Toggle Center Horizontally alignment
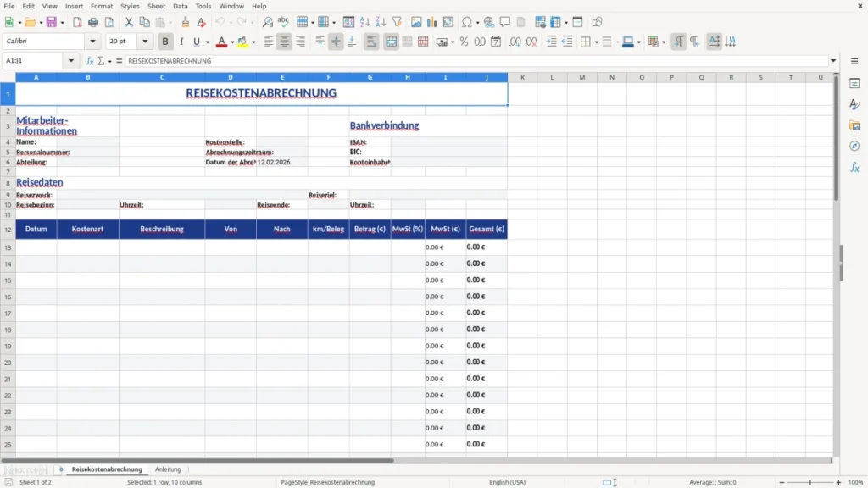 285,42
